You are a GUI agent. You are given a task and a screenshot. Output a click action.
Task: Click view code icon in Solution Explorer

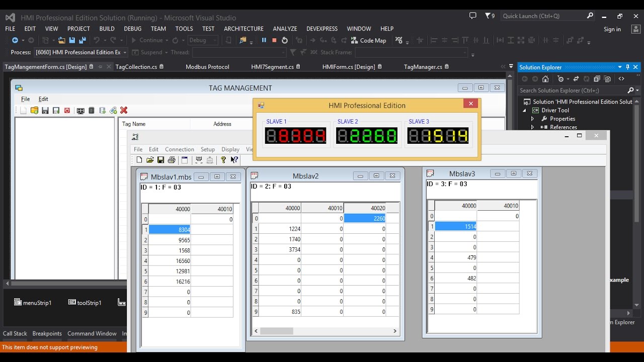pos(621,79)
